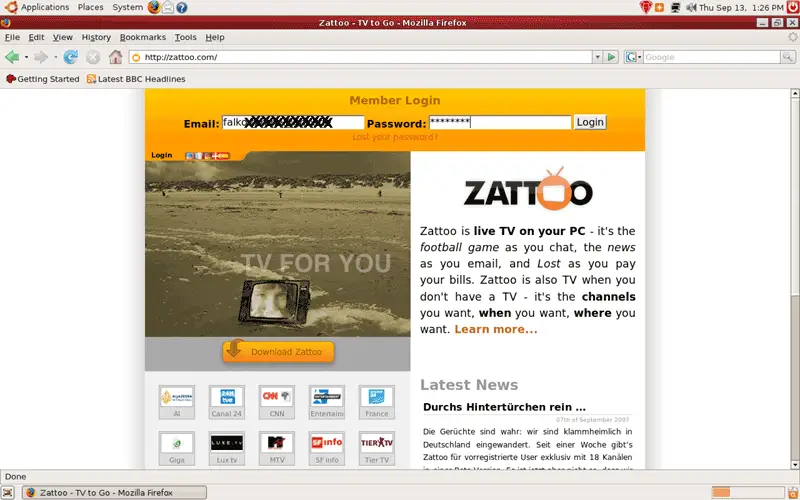Focus the Password input field

(x=500, y=122)
